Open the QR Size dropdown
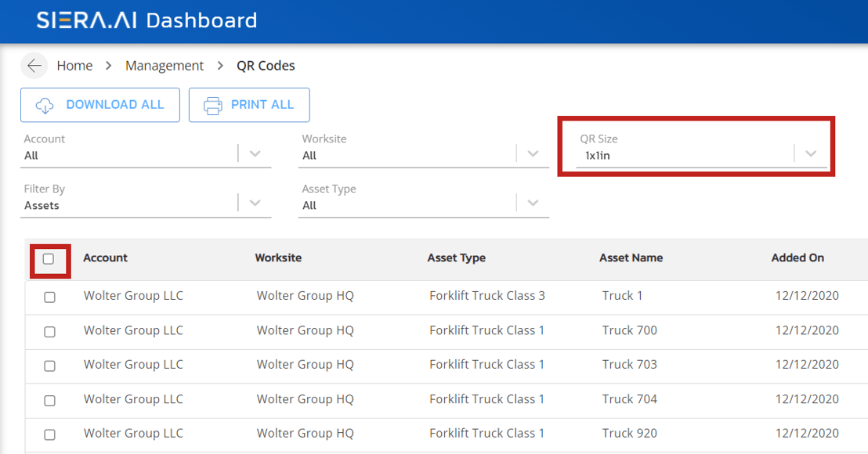868x454 pixels. pyautogui.click(x=811, y=153)
